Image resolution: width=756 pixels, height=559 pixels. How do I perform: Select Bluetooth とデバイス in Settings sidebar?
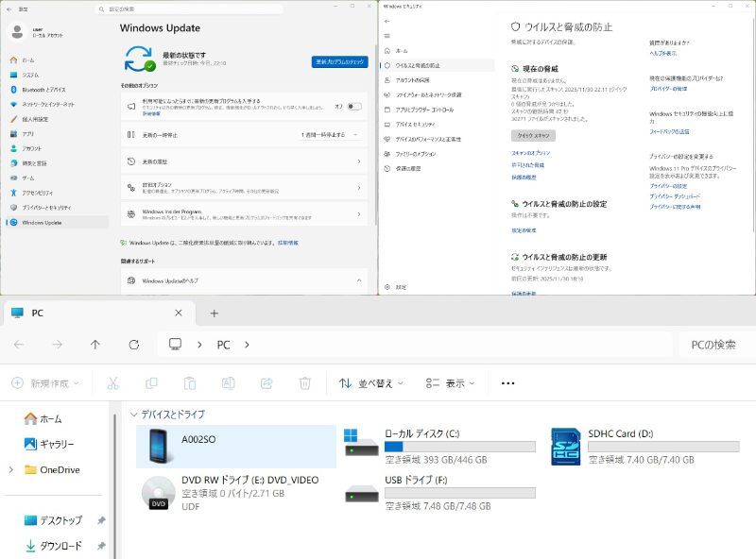[47, 90]
